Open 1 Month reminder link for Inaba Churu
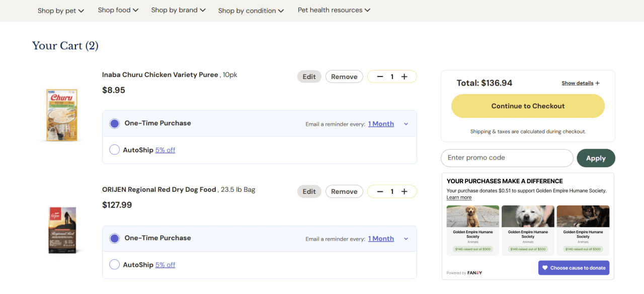 [381, 124]
